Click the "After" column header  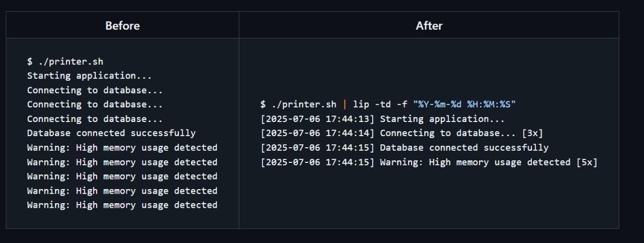pyautogui.click(x=429, y=26)
